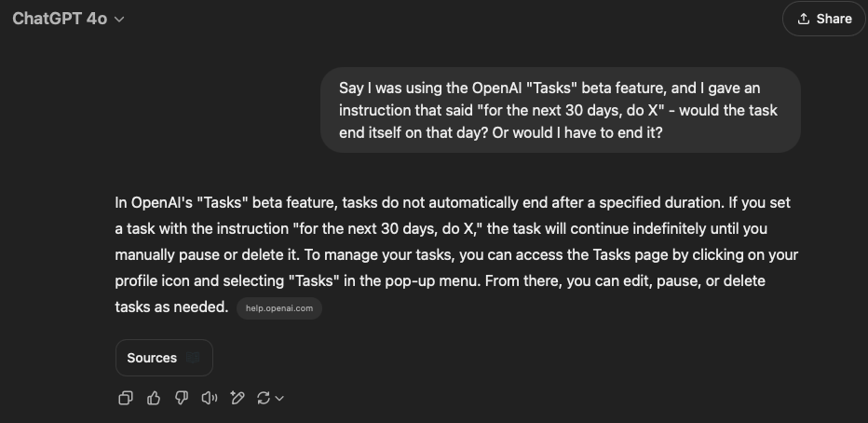The image size is (868, 423).
Task: Click the user's message bubble
Action: pos(560,110)
